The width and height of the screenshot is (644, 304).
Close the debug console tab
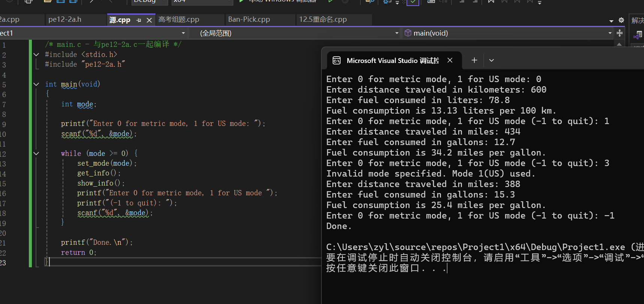[x=450, y=60]
